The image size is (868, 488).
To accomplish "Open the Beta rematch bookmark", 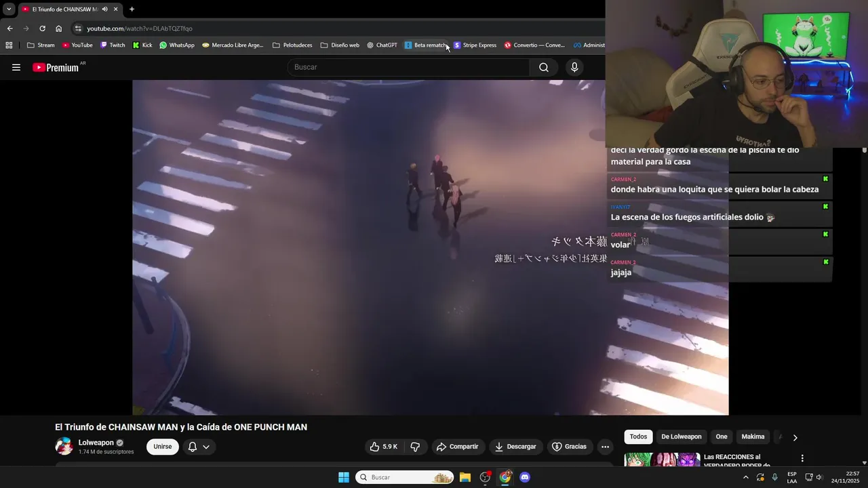I will click(x=426, y=45).
